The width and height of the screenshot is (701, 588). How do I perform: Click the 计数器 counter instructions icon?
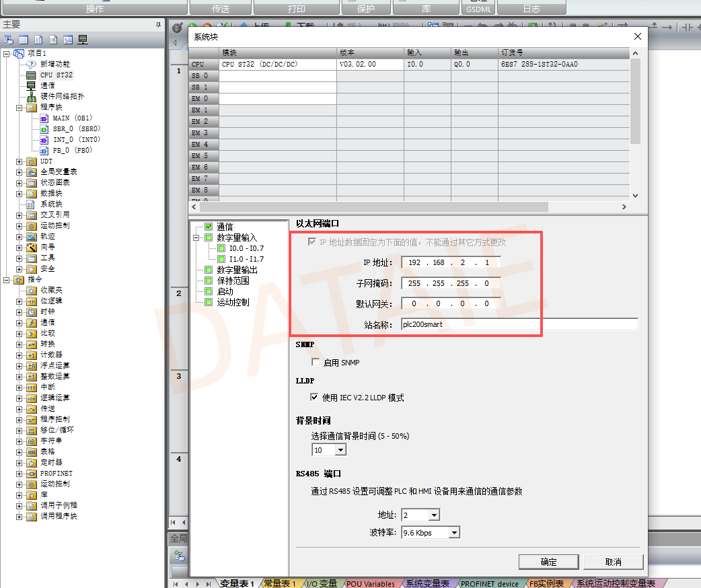32,355
